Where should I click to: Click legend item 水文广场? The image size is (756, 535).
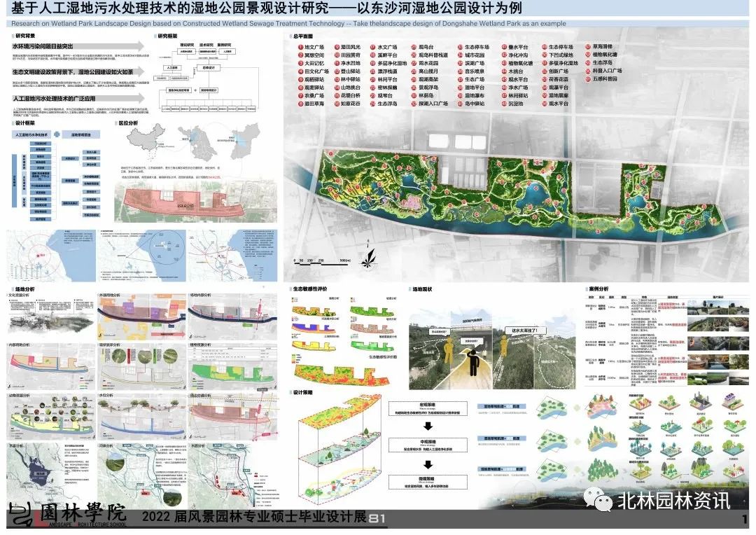(x=384, y=48)
